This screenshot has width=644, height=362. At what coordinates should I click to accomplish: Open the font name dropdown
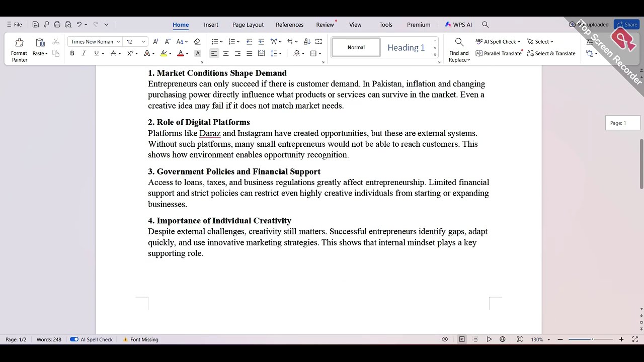(x=118, y=42)
